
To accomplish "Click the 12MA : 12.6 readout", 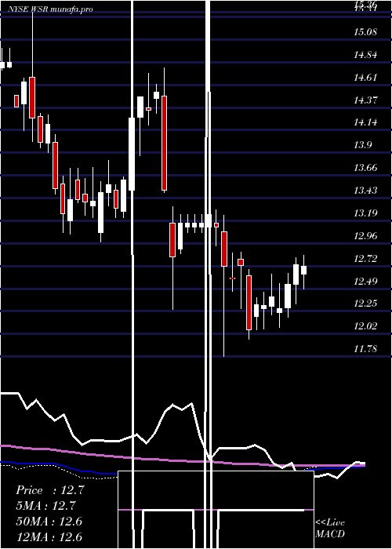I will (49, 537).
